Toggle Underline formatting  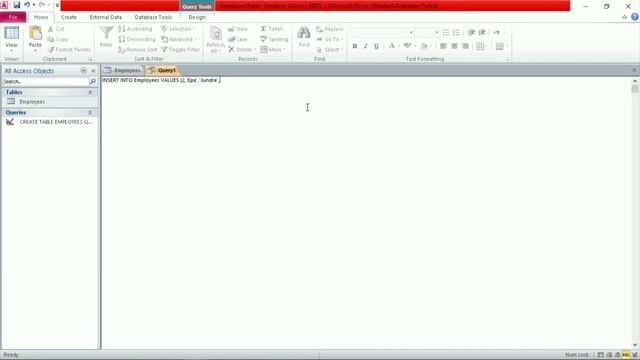coord(376,46)
